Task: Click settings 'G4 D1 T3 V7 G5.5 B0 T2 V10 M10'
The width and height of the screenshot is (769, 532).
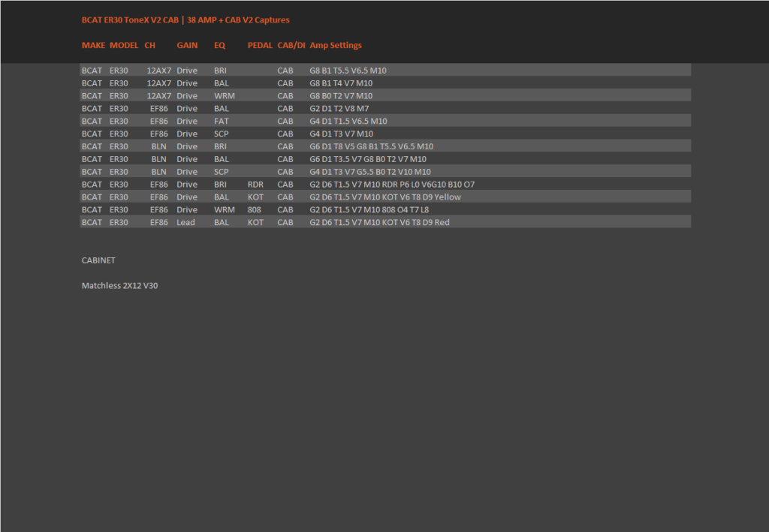Action: point(370,172)
